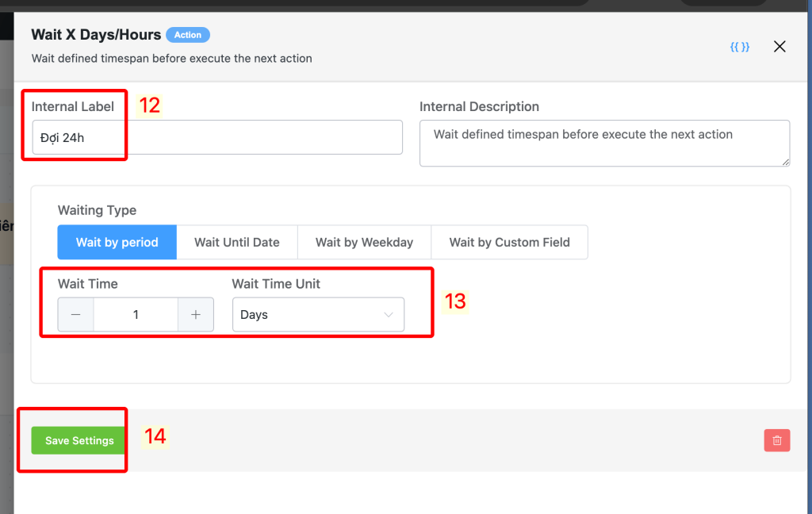Select the Wait by period tab
The width and height of the screenshot is (812, 514).
tap(117, 242)
